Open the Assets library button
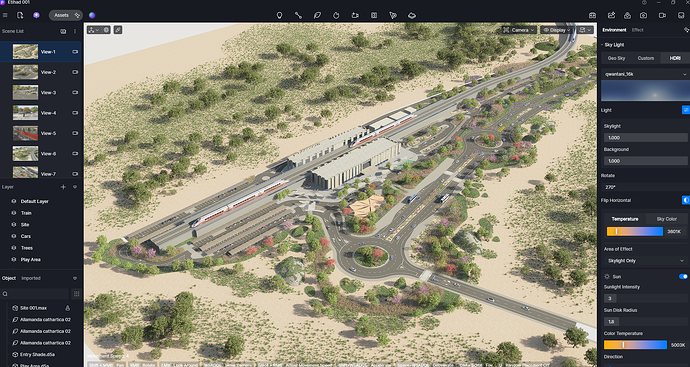 66,15
